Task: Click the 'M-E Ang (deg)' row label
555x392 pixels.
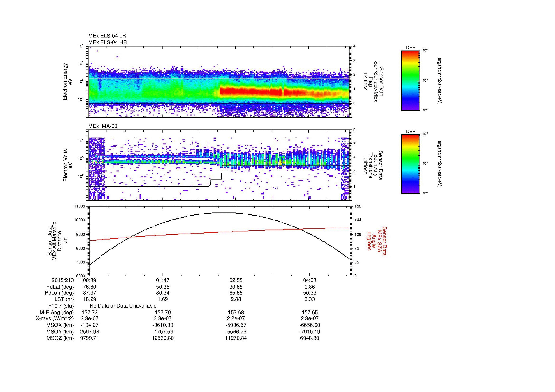Action: pyautogui.click(x=57, y=313)
